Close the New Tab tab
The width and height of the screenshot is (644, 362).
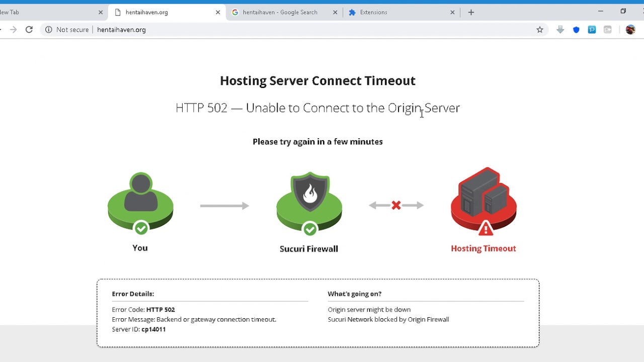tap(100, 12)
